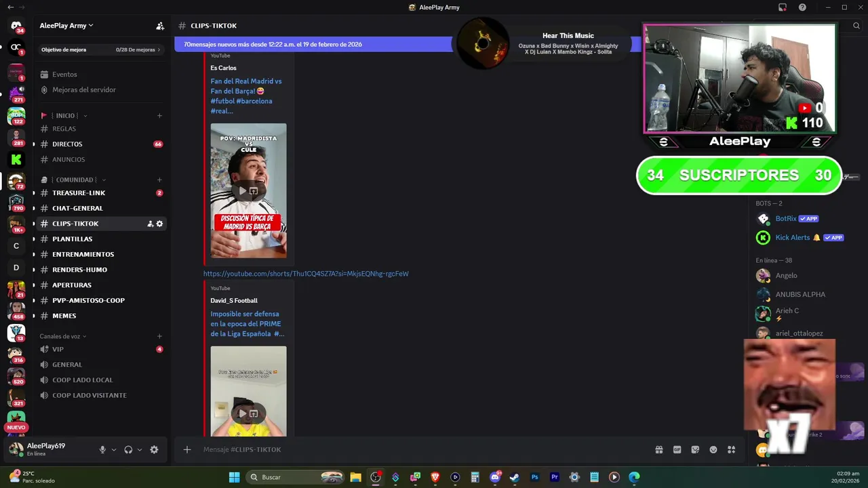This screenshot has height=488, width=868.
Task: Open headphone output options arrow
Action: [x=140, y=449]
